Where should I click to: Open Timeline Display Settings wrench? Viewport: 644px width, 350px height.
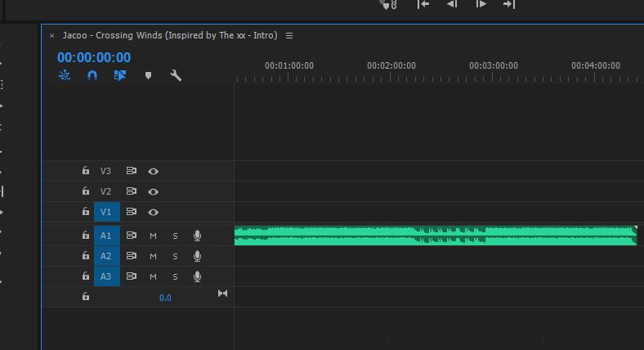[176, 75]
